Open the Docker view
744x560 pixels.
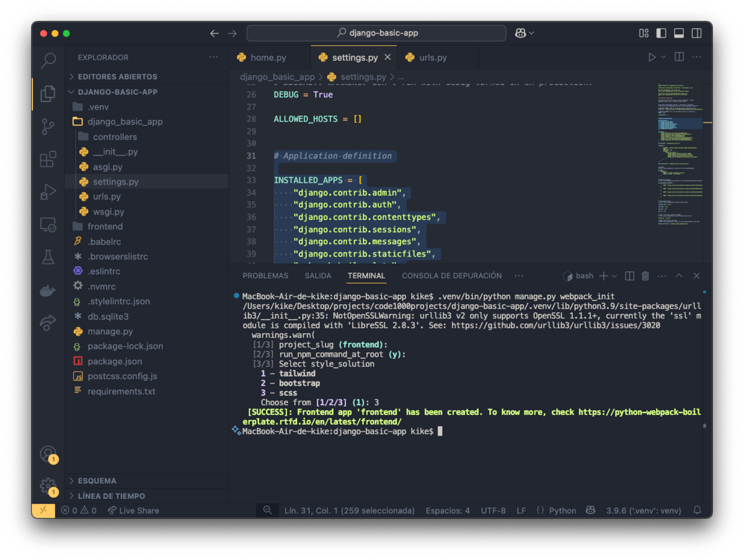click(48, 290)
